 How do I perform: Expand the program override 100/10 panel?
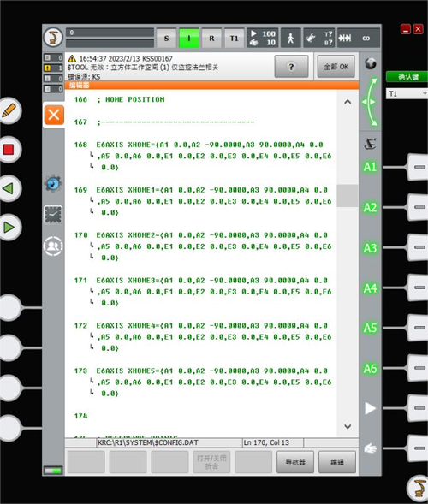[x=263, y=38]
